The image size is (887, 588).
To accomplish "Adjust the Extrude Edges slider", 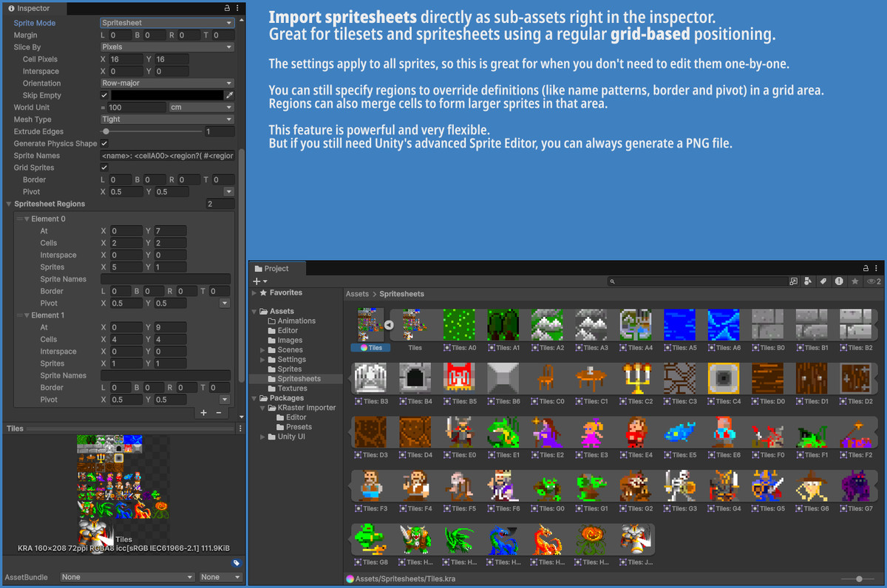I will (105, 131).
